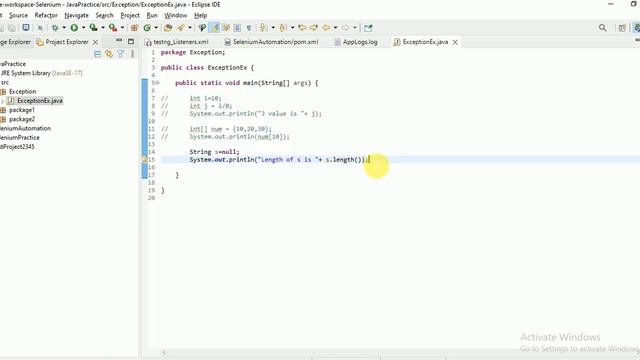This screenshot has width=640, height=360.
Task: Select package1 in project tree
Action: tap(22, 110)
